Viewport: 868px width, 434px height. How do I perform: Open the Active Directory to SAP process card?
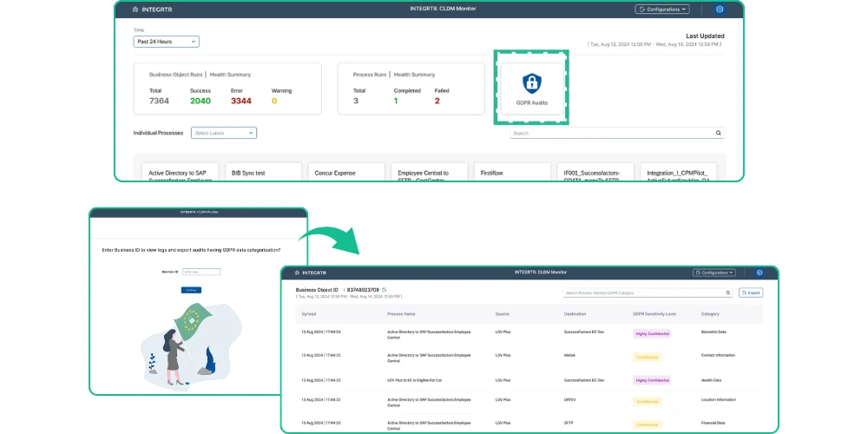click(181, 172)
